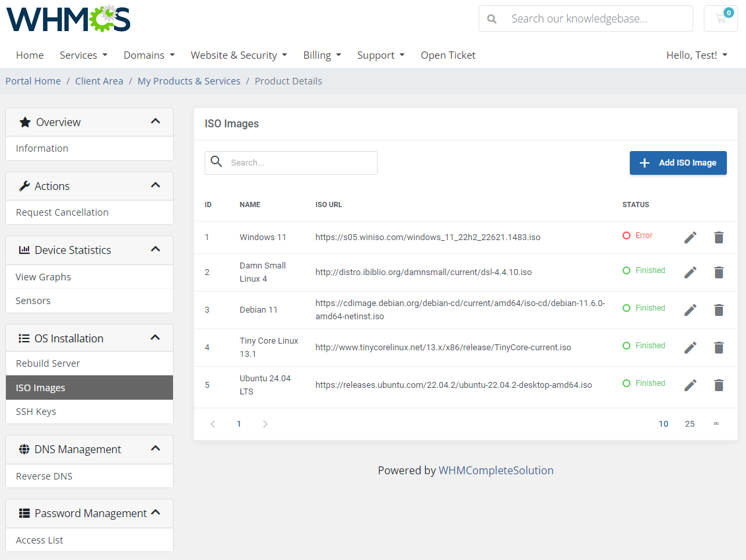This screenshot has width=746, height=560.
Task: Click the search icon in the ISO panel
Action: (x=216, y=162)
